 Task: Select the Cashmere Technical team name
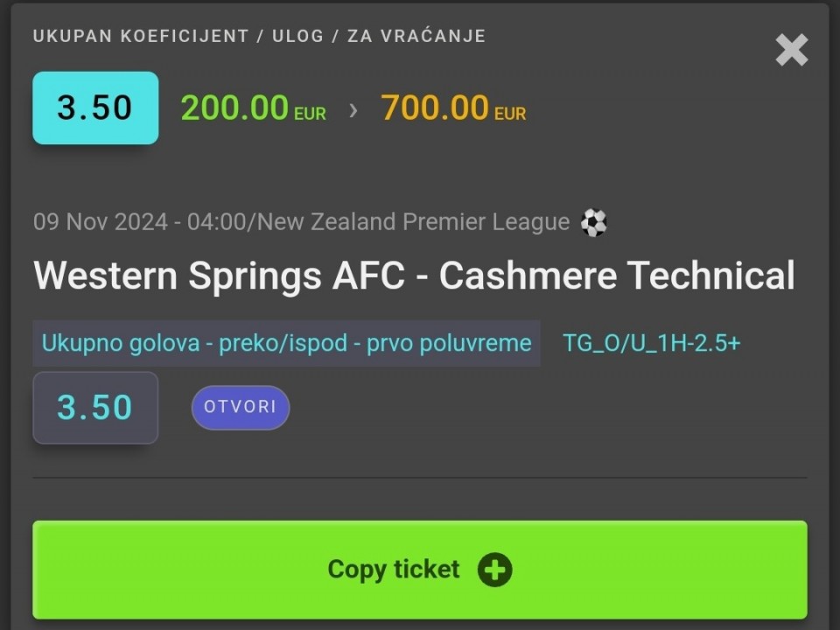[x=617, y=276]
